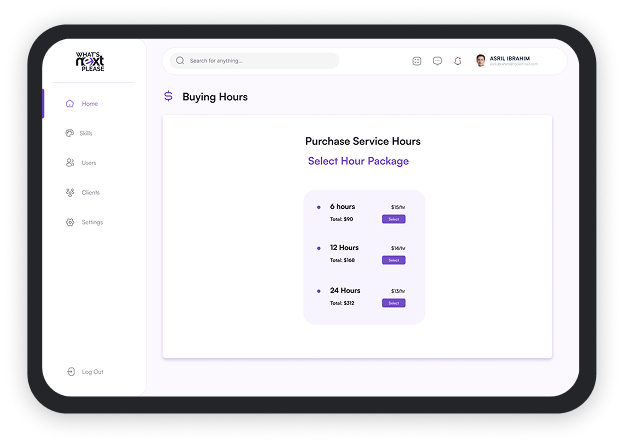Open the chat messages icon
The image size is (623, 444).
tap(437, 61)
